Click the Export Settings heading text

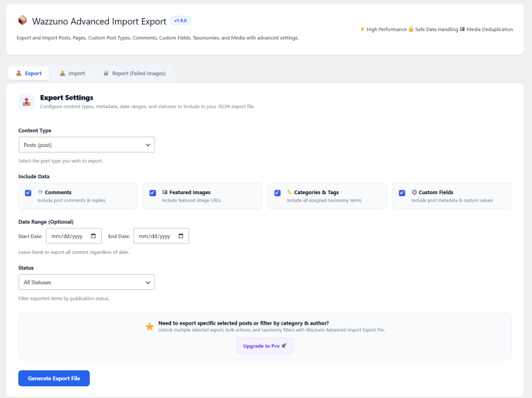(66, 98)
